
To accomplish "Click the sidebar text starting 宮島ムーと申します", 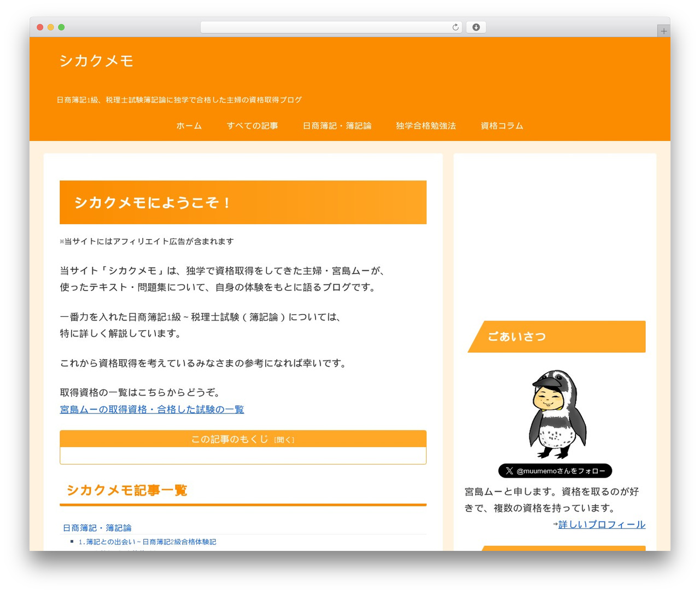I will 552,500.
